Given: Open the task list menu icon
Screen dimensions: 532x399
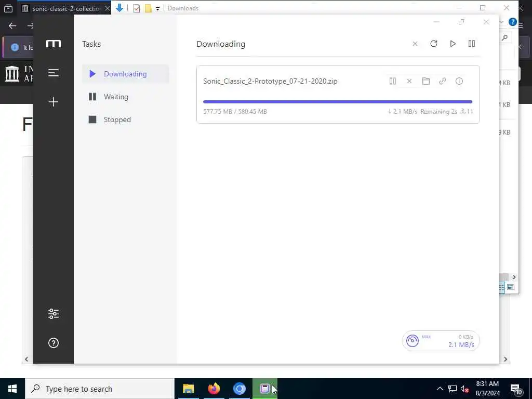Looking at the screenshot, I should pos(54,73).
